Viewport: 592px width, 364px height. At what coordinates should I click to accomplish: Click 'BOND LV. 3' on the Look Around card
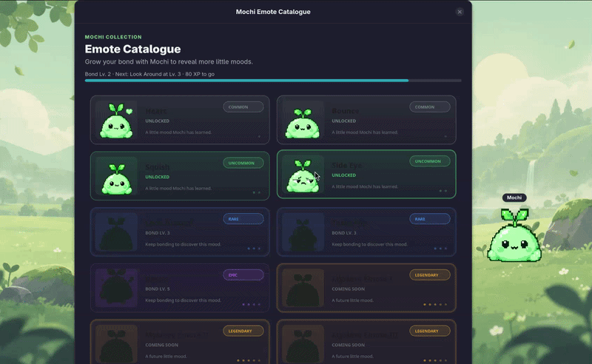point(158,233)
